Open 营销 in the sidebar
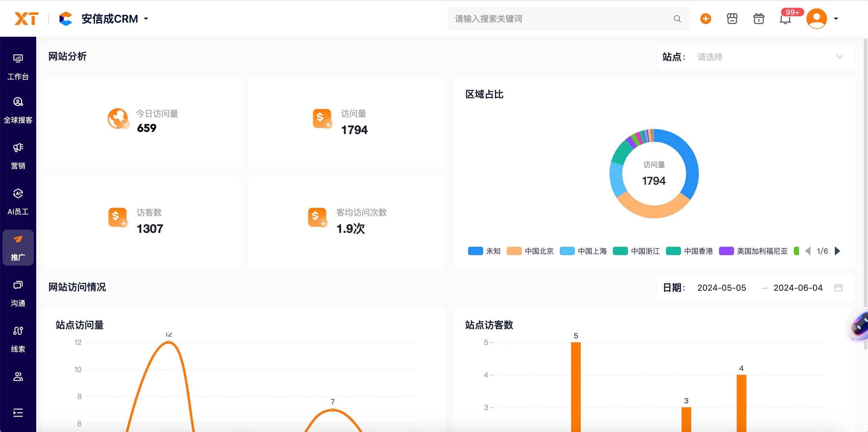868x432 pixels. click(x=18, y=156)
